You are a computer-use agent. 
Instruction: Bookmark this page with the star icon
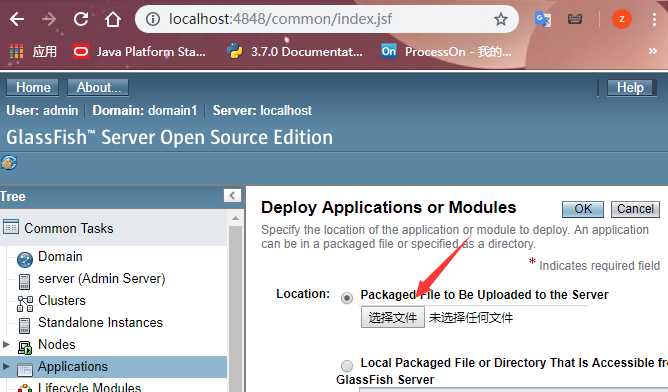point(501,19)
